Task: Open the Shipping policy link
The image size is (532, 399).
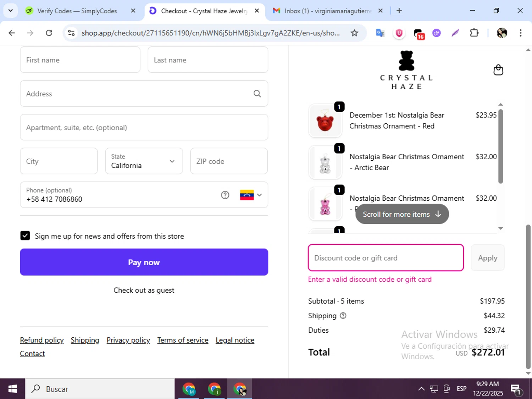Action: click(x=85, y=340)
